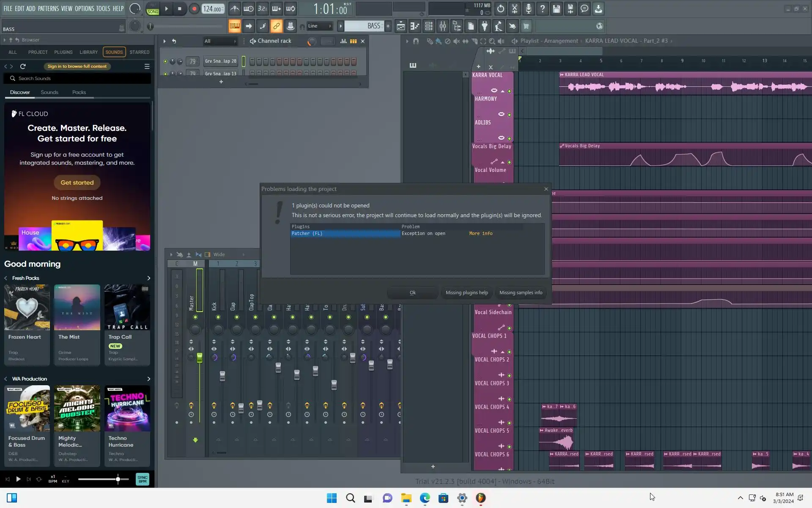Viewport: 812px width, 508px height.
Task: Open the PATTERNS menu
Action: tap(48, 8)
